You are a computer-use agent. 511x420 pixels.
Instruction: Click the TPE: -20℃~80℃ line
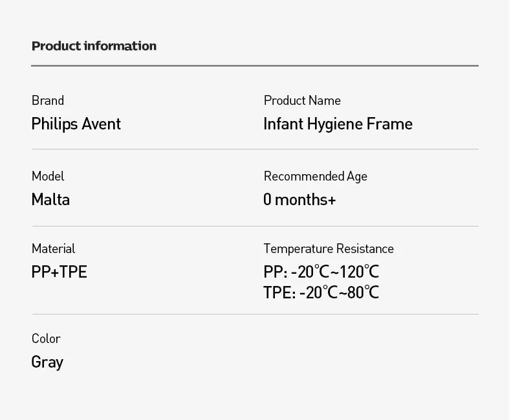[321, 292]
